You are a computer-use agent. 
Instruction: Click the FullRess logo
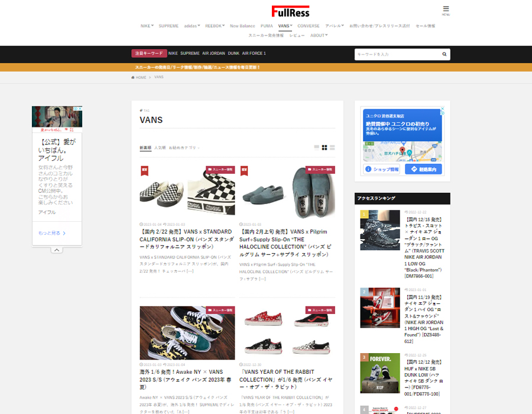290,11
